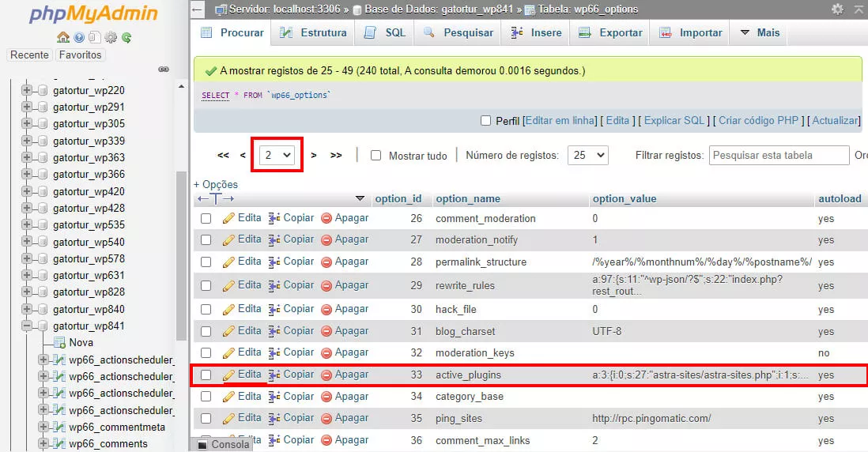Click the database icon in breadcrumb
The width and height of the screenshot is (868, 452).
357,9
